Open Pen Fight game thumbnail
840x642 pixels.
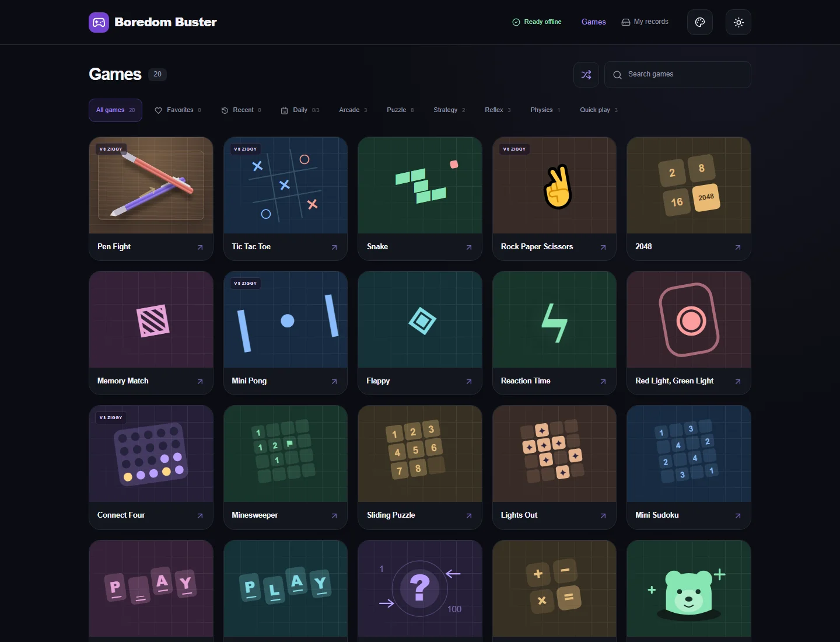click(x=151, y=186)
